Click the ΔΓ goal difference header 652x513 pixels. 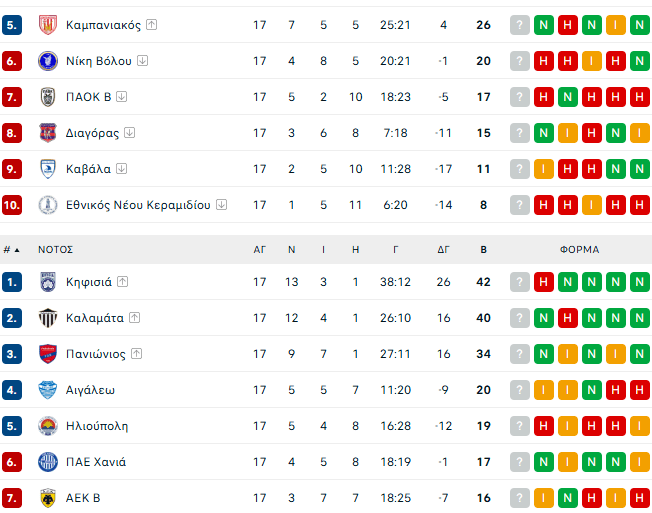coord(443,249)
